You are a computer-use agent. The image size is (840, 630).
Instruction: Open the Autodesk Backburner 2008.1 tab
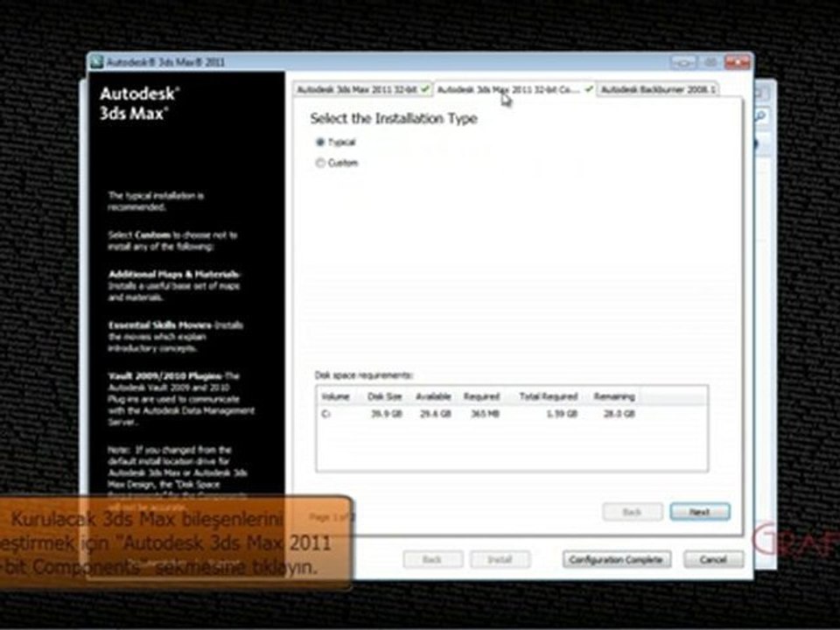click(x=658, y=89)
